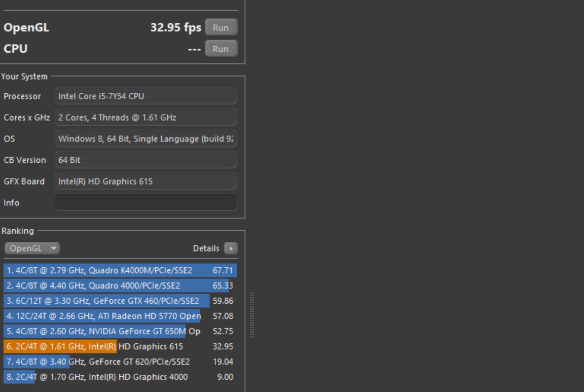Click the panel splitter grip handle
This screenshot has width=584, height=392.
252,315
